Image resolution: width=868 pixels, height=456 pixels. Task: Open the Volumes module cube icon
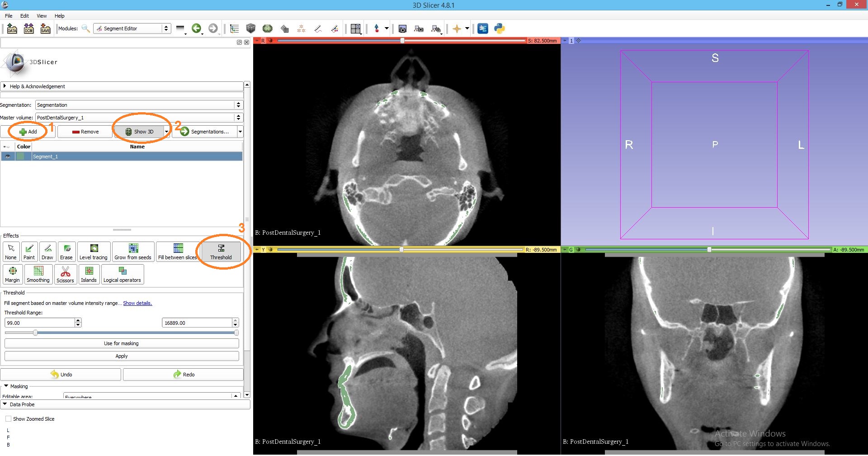(x=251, y=28)
